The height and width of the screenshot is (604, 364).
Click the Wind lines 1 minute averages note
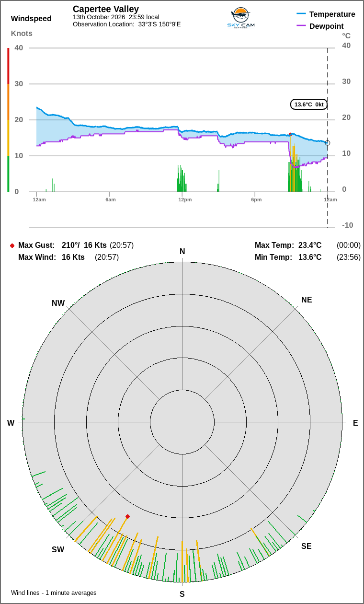(x=54, y=593)
